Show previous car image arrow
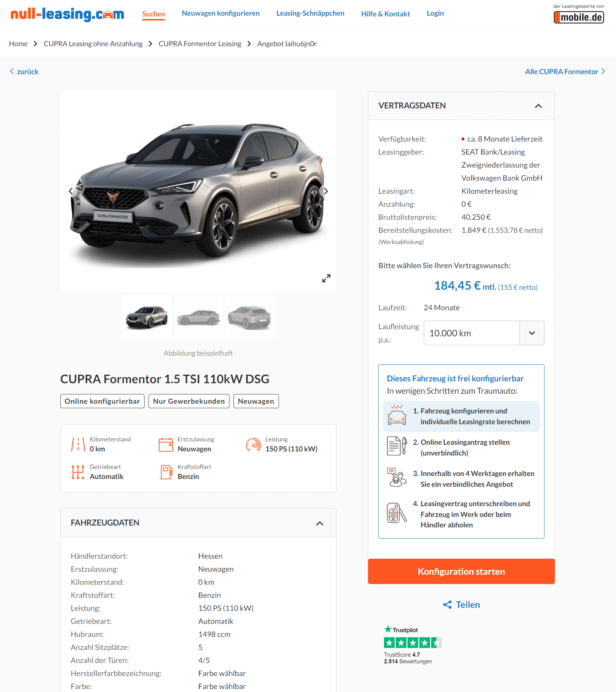This screenshot has width=616, height=692. [71, 191]
